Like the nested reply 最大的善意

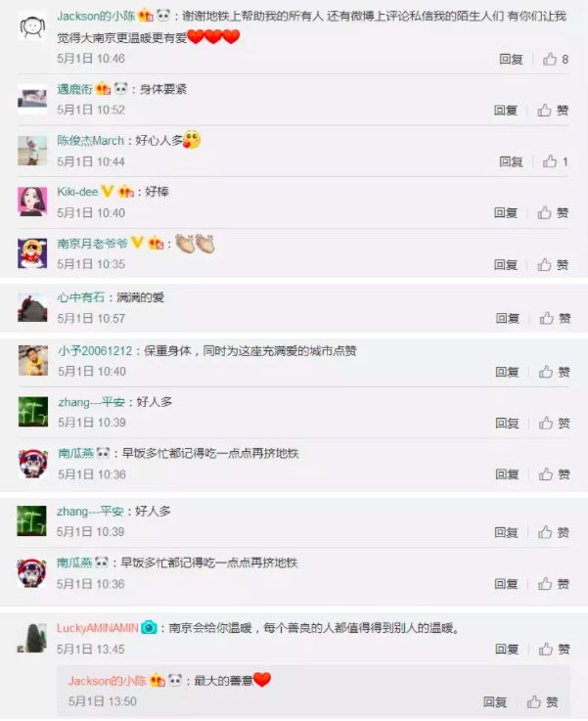coord(542,701)
